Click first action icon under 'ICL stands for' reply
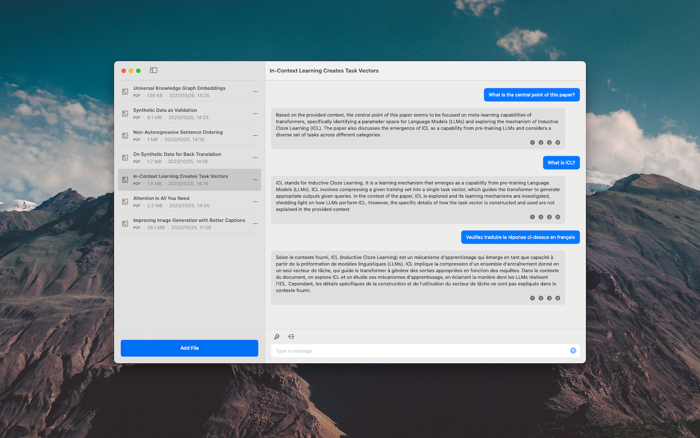This screenshot has height=438, width=700. click(532, 217)
